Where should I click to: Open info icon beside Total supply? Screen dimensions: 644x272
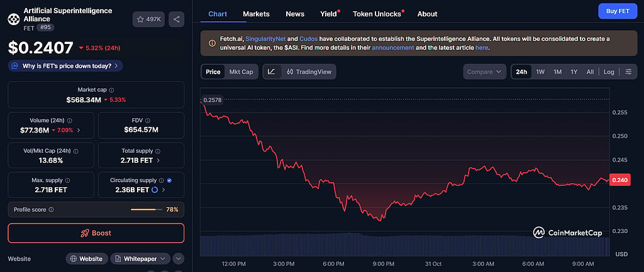click(158, 151)
